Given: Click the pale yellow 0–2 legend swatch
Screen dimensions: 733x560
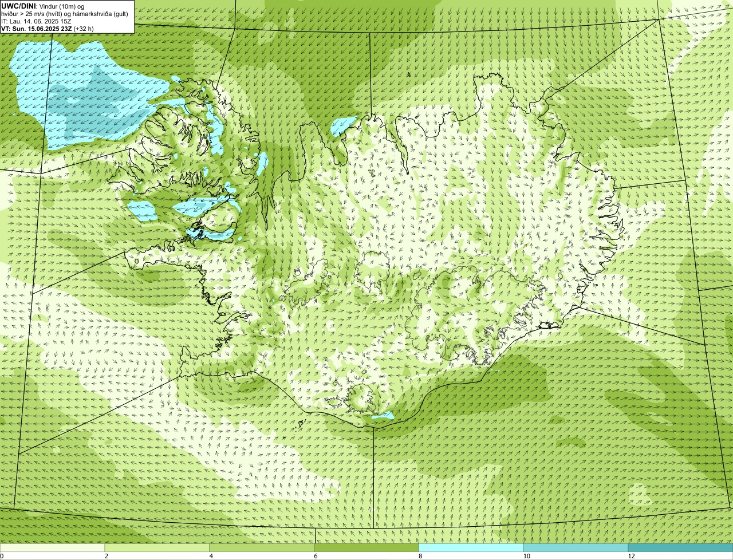Looking at the screenshot, I should (52, 548).
